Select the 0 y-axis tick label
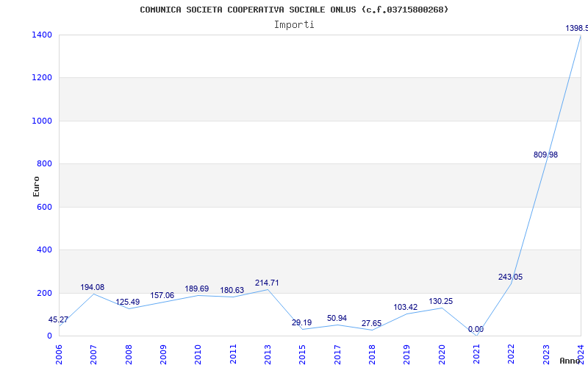The height and width of the screenshot is (368, 588). 49,336
